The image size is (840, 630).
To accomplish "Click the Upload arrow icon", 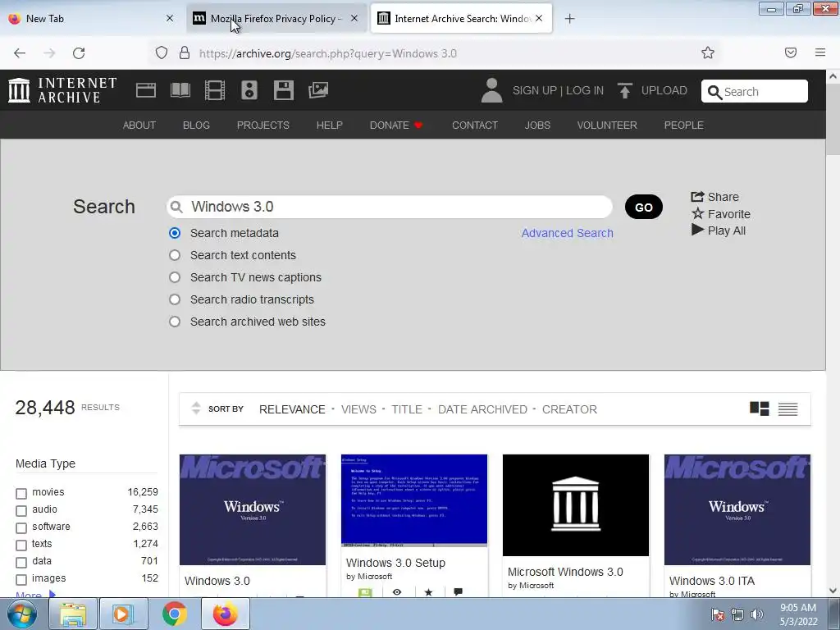I will click(x=624, y=90).
